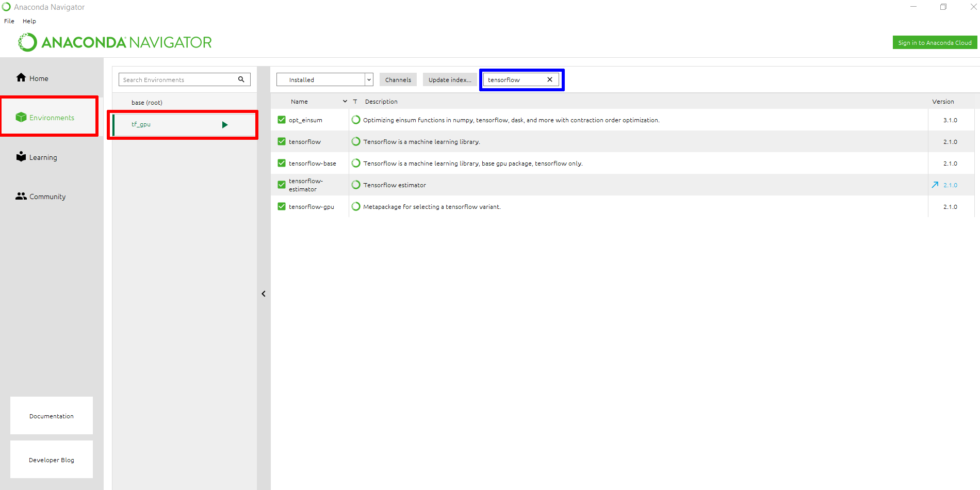Click the opt_einsum package name
This screenshot has width=980, height=490.
tap(305, 120)
